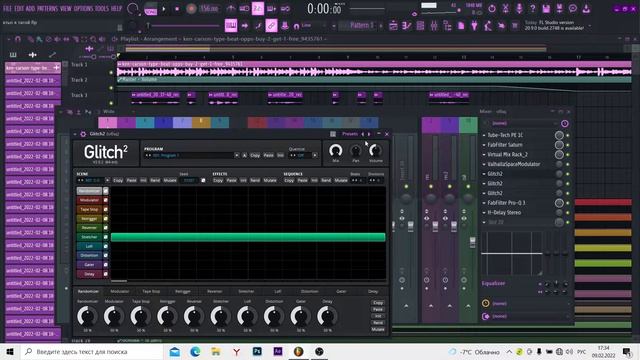Click the Glitch2 Volume knob
640x360 pixels.
click(376, 151)
